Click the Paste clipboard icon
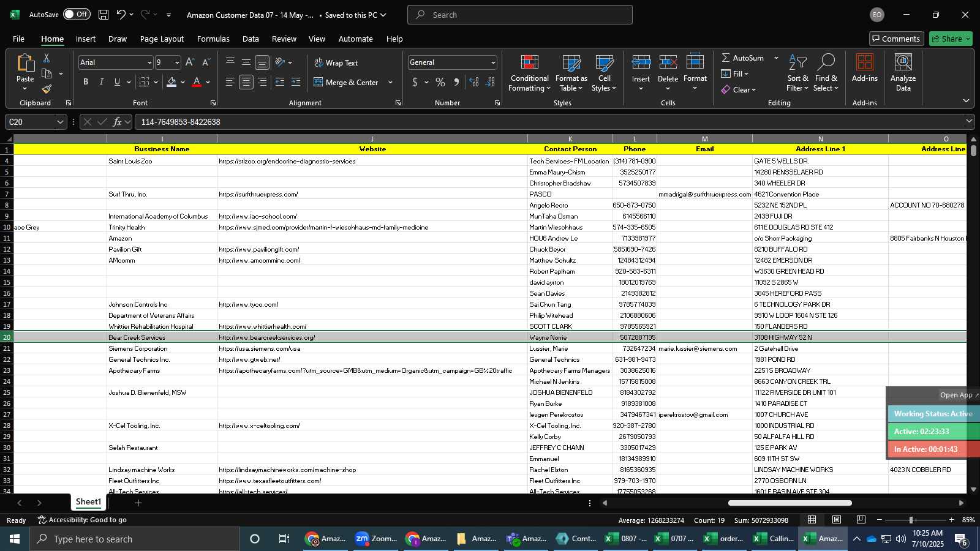Screen dimensions: 980x551 click(25, 63)
